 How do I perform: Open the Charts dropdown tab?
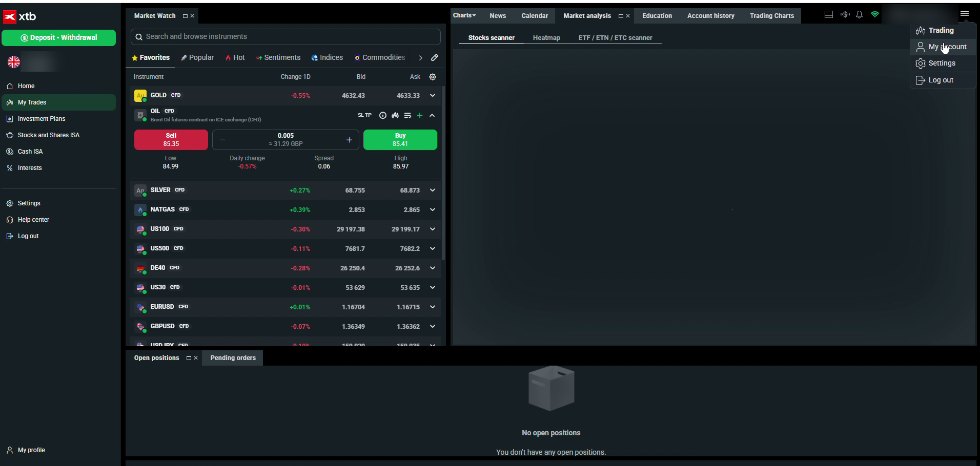click(464, 15)
